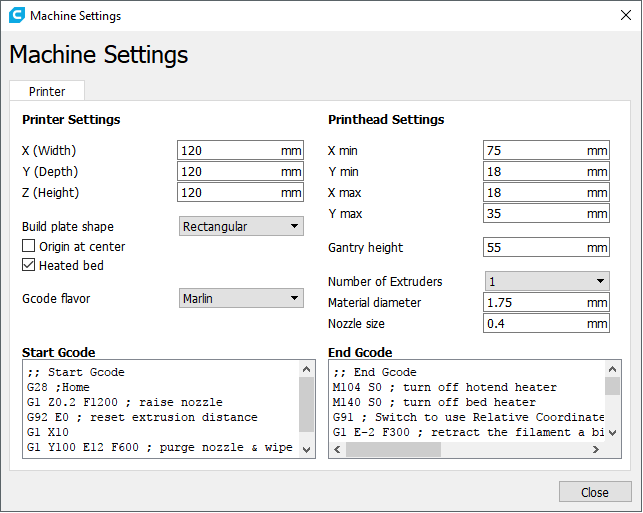Toggle the Heated bed checkbox

pyautogui.click(x=28, y=265)
